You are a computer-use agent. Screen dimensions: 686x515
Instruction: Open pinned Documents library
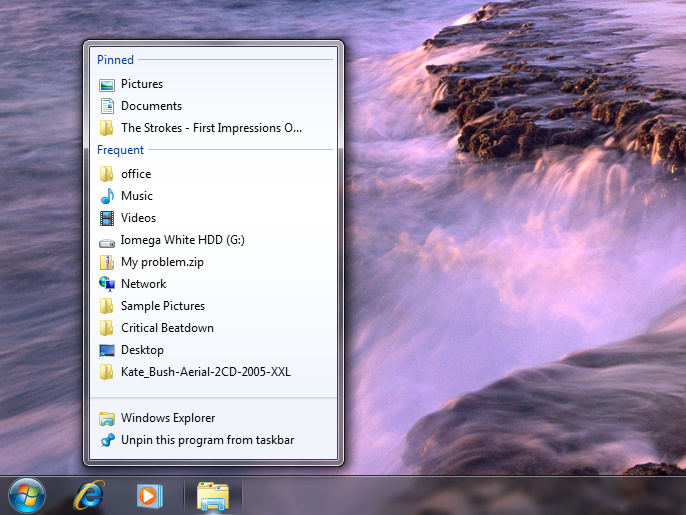tap(151, 106)
